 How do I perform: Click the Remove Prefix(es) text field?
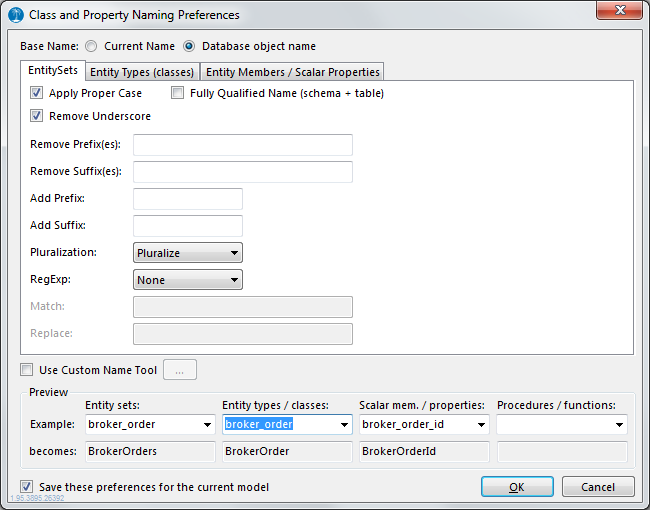click(242, 145)
